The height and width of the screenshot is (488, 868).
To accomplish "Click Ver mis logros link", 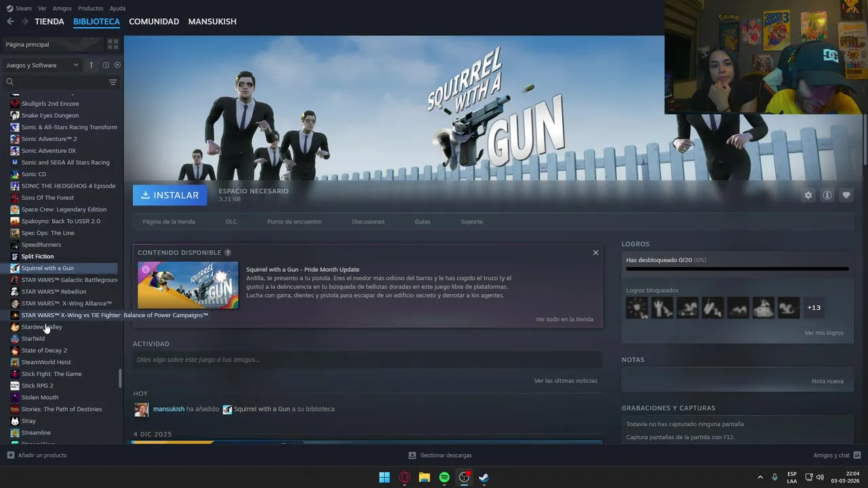I will [824, 333].
